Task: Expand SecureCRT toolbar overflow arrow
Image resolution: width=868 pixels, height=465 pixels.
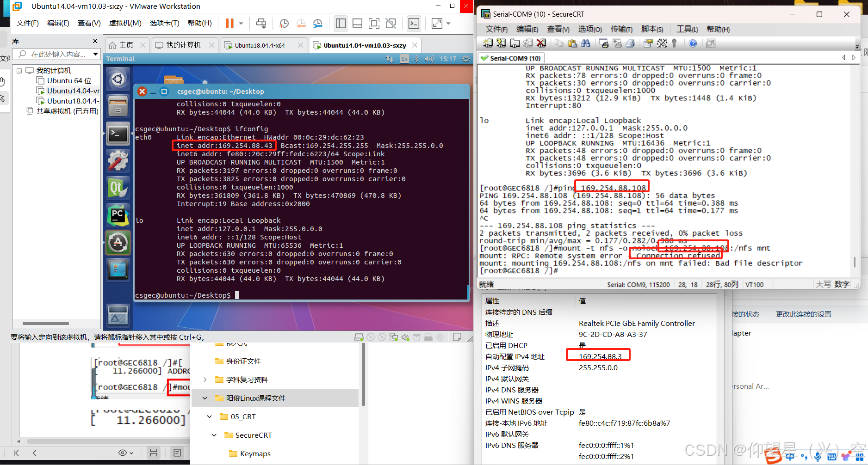Action: click(x=857, y=47)
